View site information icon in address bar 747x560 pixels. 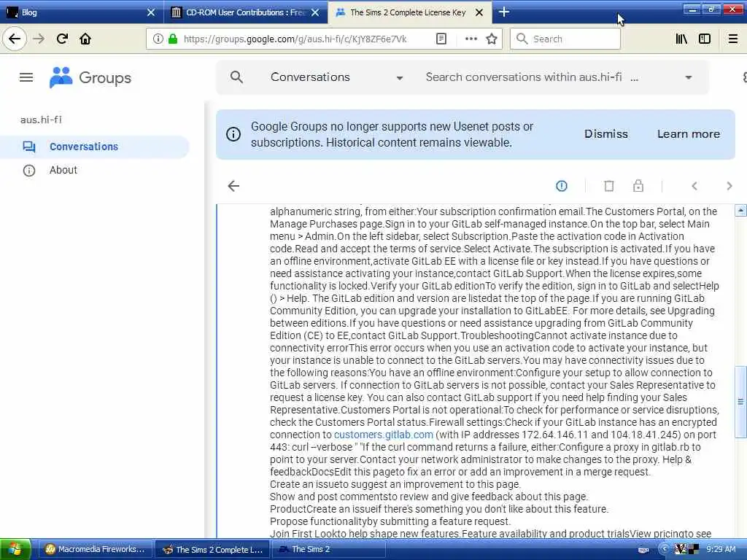pyautogui.click(x=158, y=39)
